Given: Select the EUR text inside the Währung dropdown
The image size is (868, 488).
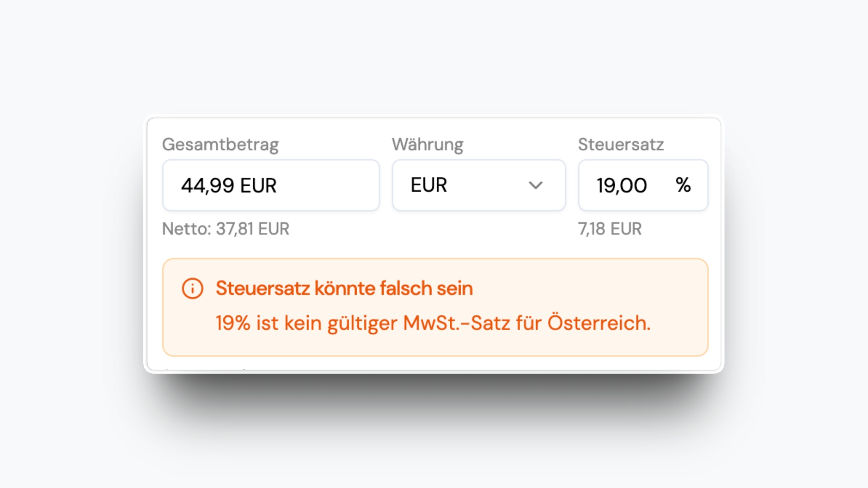Looking at the screenshot, I should click(x=429, y=185).
